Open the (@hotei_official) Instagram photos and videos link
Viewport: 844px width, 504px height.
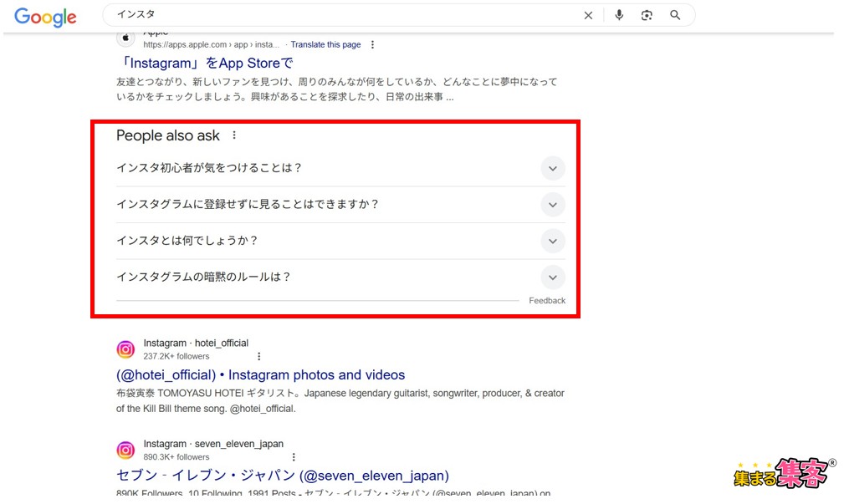pos(260,375)
